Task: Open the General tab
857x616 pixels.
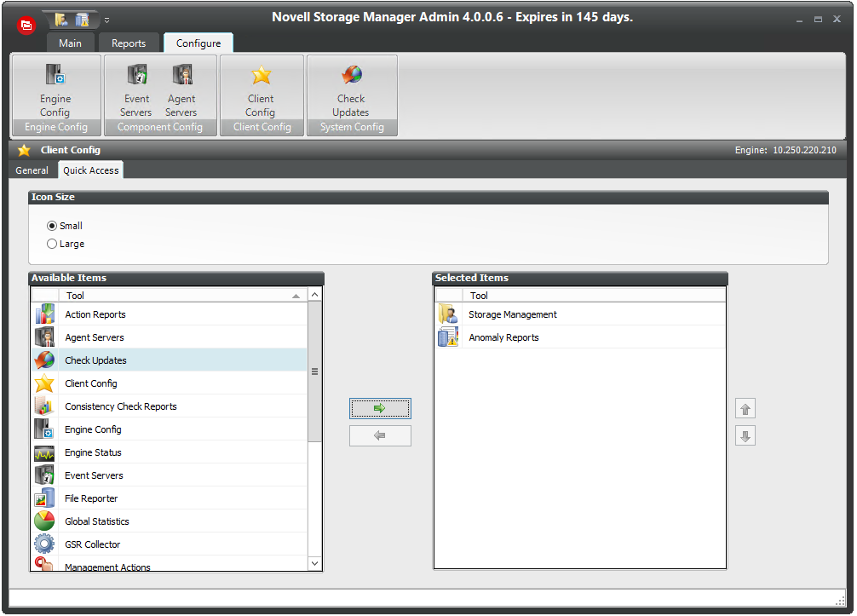Action: tap(32, 170)
